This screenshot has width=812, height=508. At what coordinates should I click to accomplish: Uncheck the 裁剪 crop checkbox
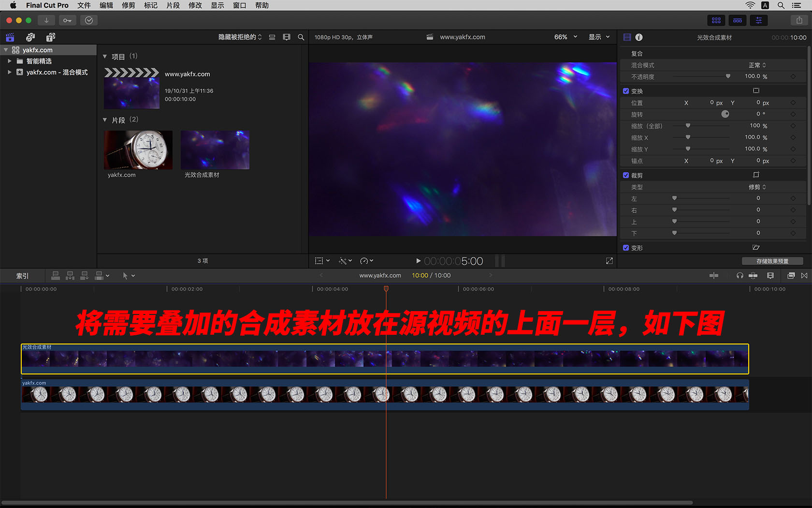[626, 175]
